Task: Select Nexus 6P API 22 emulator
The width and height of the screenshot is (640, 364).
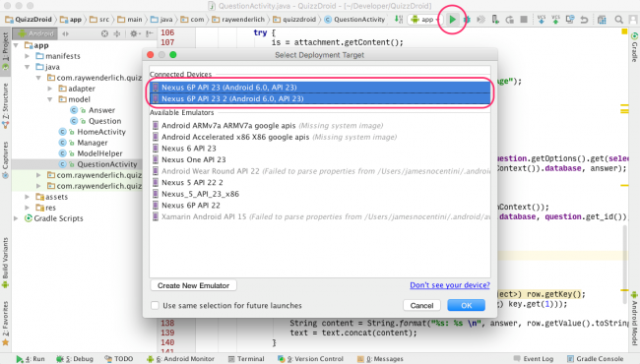Action: coord(320,206)
